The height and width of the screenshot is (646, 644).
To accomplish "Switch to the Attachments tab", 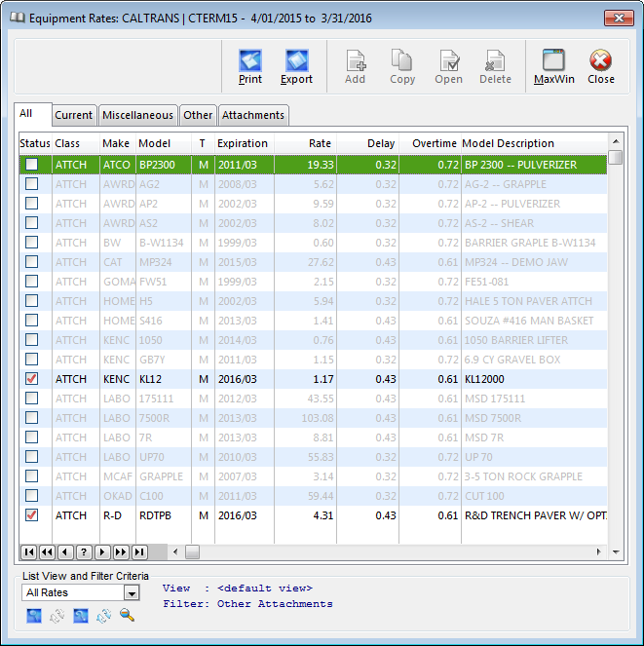I will pos(253,115).
